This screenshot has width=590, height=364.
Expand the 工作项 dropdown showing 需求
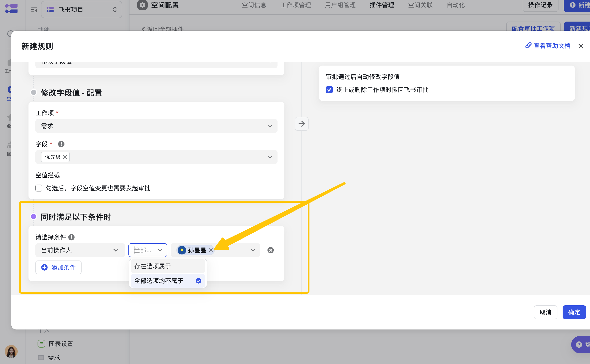pos(156,126)
